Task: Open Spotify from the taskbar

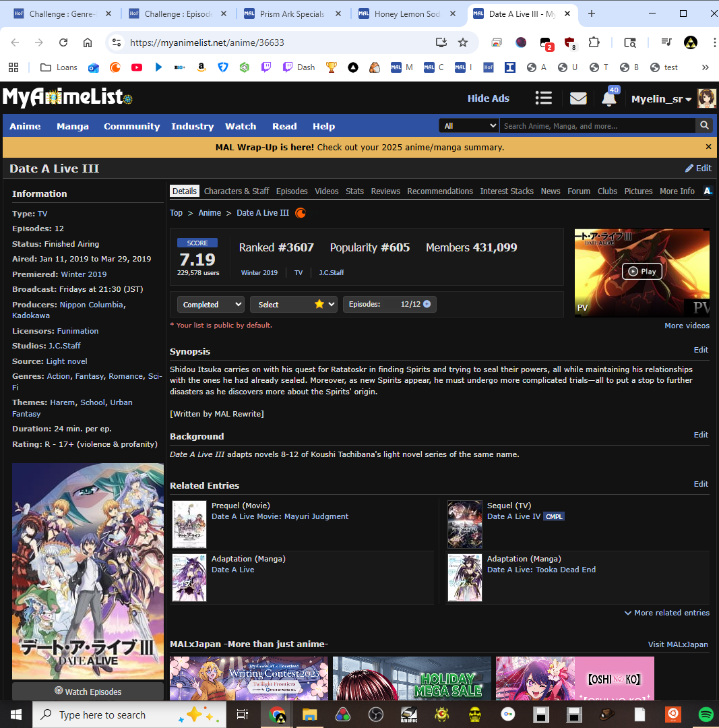Action: point(706,715)
